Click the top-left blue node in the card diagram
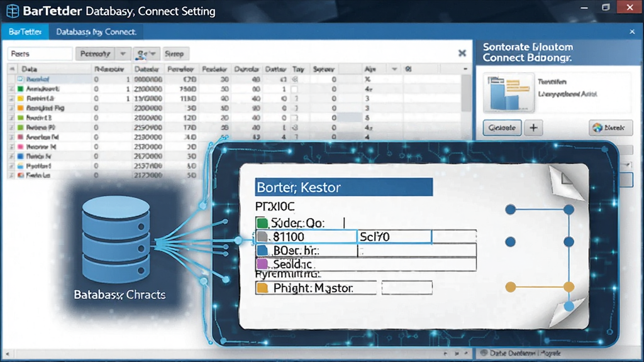 click(x=510, y=210)
